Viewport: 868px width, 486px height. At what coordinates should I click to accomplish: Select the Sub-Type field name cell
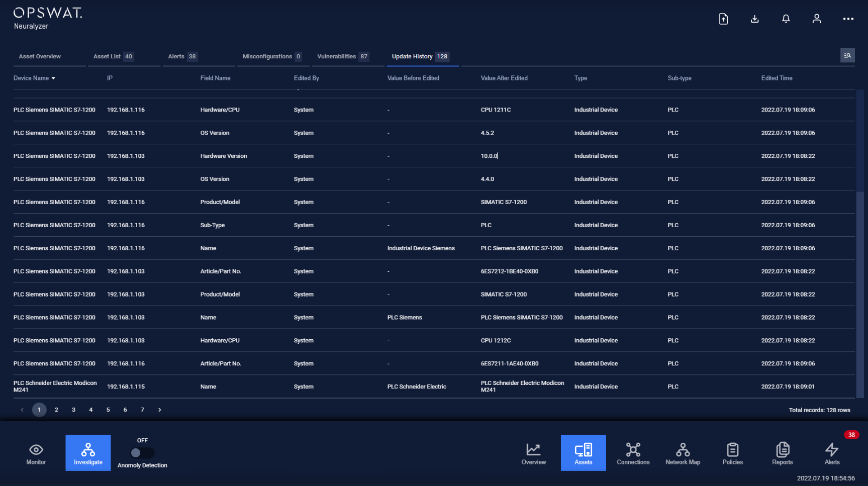pos(212,225)
